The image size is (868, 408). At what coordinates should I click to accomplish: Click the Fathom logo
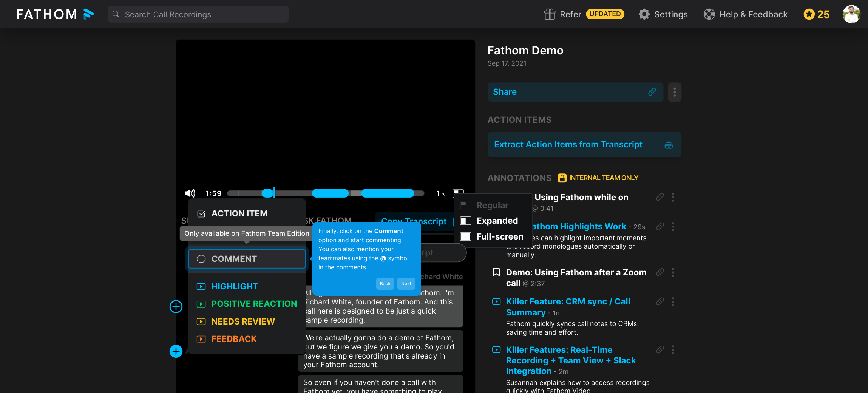click(x=55, y=14)
